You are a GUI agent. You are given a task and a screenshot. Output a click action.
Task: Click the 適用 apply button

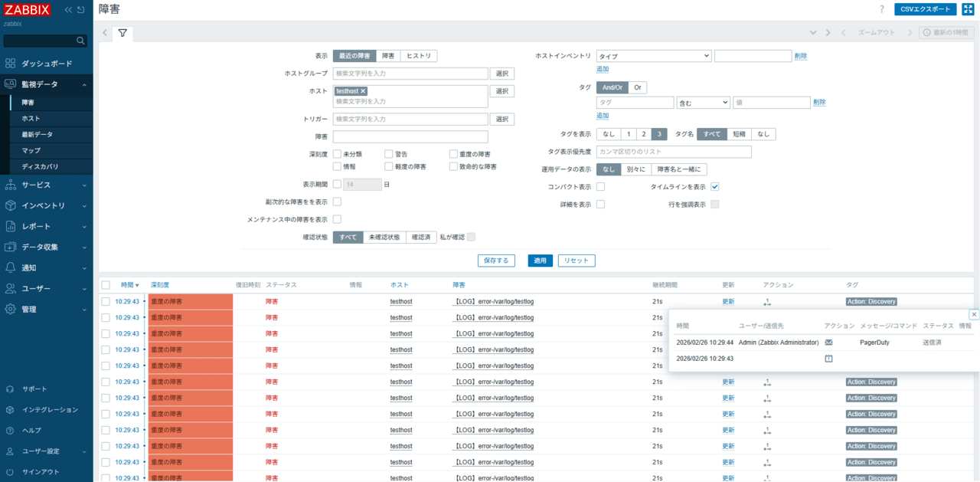(x=540, y=261)
